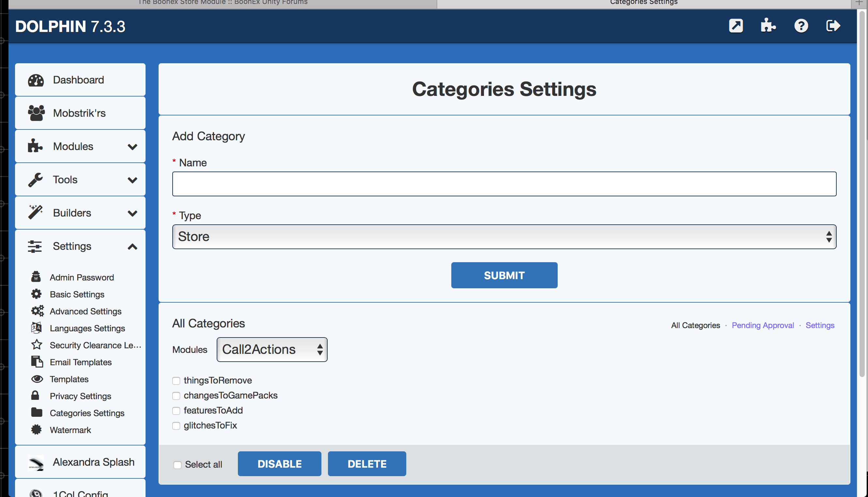
Task: Open the Modules dropdown showing Call2Actions
Action: (x=272, y=350)
